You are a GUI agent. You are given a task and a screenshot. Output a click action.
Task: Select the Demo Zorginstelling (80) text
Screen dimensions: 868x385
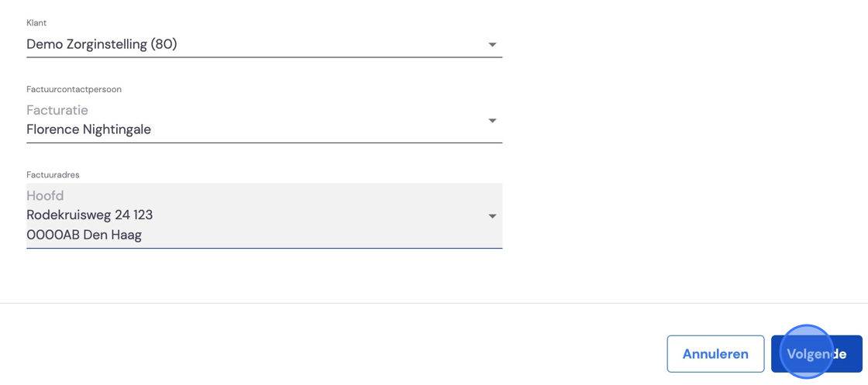102,45
